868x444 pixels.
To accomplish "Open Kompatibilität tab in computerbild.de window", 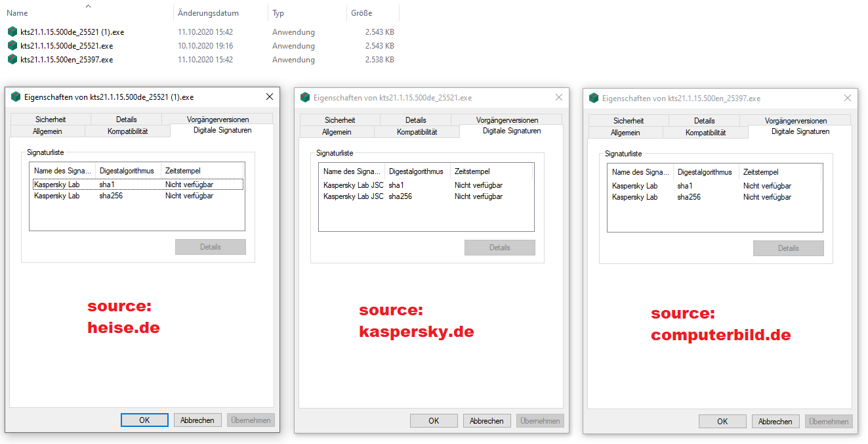I will point(706,133).
